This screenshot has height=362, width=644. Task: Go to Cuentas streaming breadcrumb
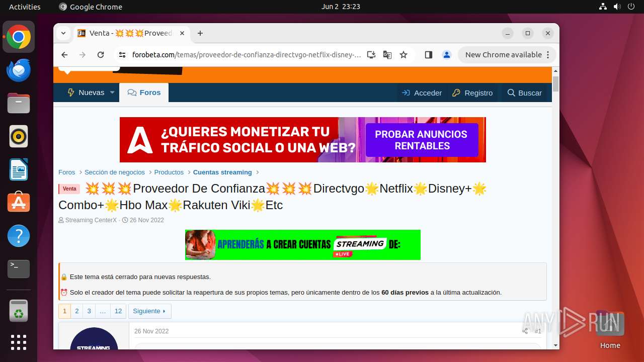222,172
